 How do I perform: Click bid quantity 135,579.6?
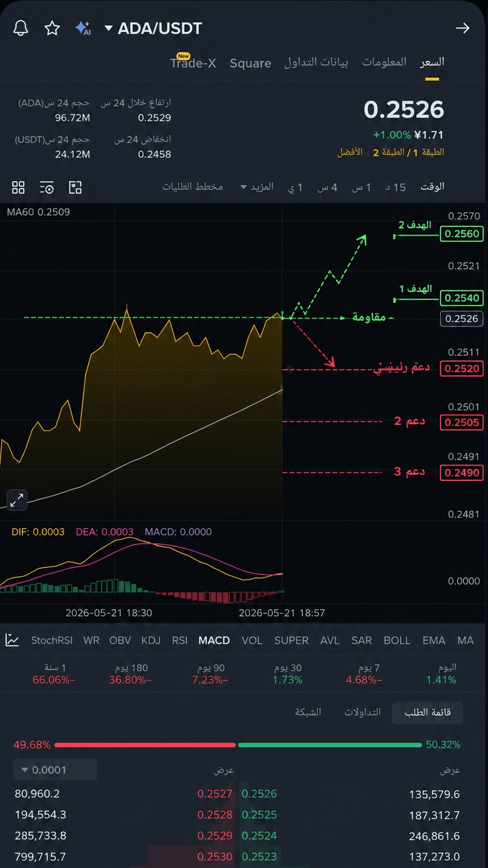click(434, 794)
